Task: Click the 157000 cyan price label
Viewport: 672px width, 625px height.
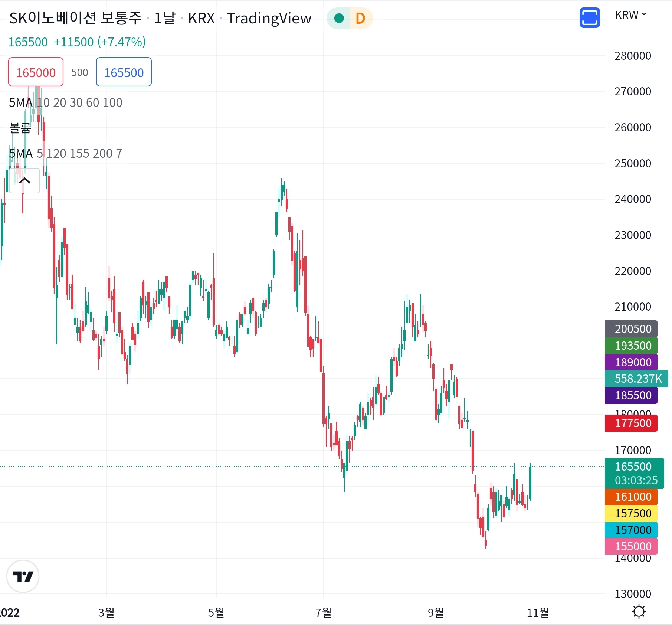Action: click(x=631, y=530)
